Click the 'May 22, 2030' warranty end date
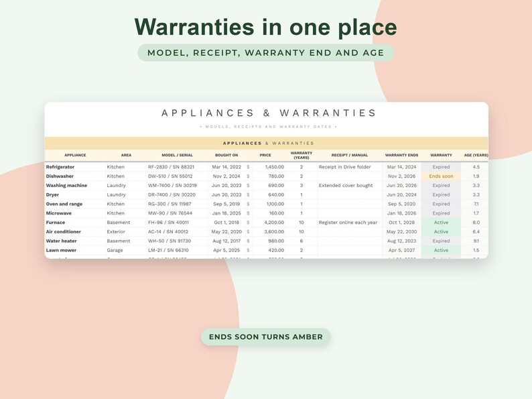 401,231
